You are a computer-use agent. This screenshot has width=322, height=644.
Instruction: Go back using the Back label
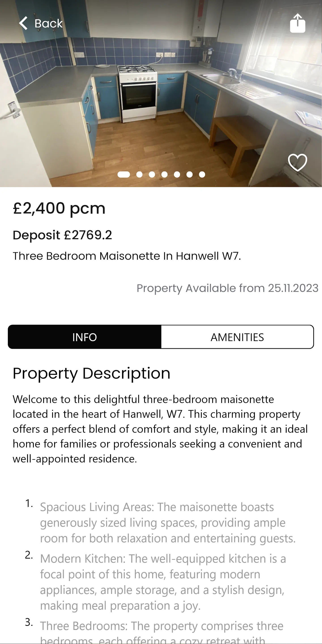[49, 23]
